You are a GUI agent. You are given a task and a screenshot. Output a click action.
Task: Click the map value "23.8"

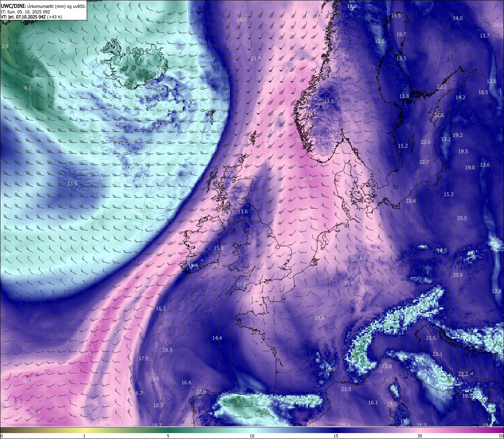[387, 367]
